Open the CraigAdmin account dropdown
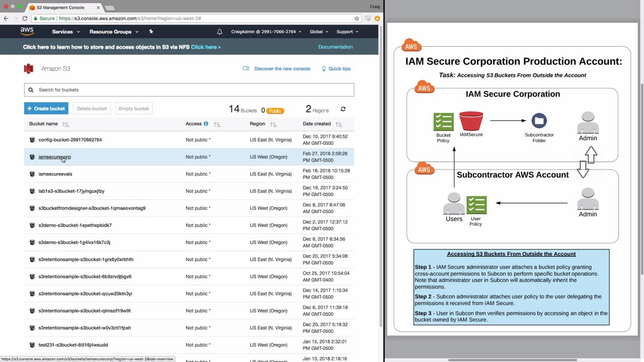Viewport: 644px width, 362px height. pos(266,32)
